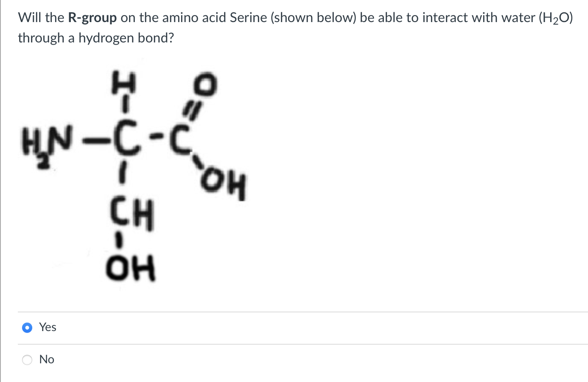Click the No answer label text
This screenshot has width=588, height=382.
[x=47, y=360]
